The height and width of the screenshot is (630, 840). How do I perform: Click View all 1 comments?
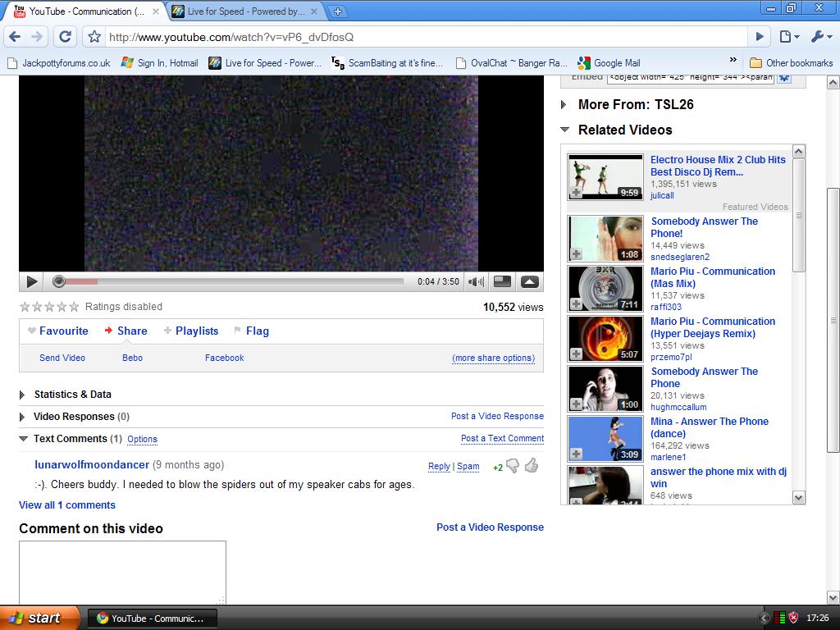pyautogui.click(x=67, y=505)
